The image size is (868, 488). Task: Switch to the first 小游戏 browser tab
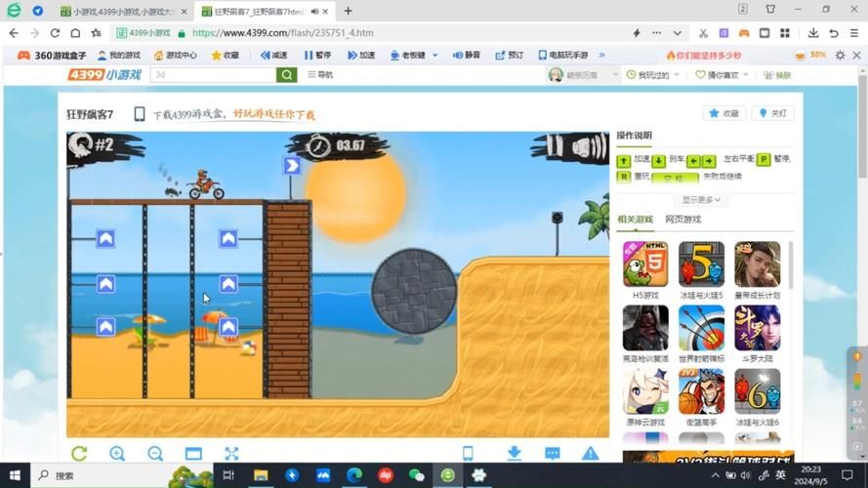pos(125,11)
